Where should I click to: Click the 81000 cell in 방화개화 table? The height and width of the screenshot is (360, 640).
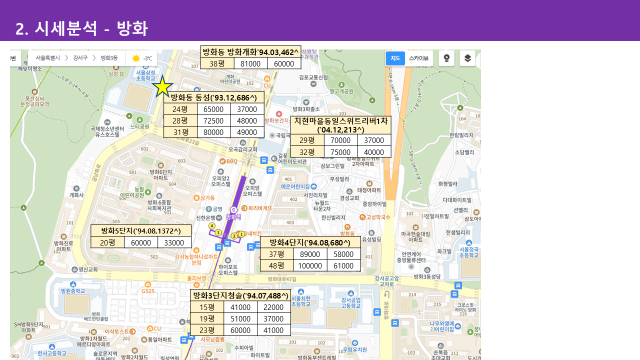click(x=251, y=64)
